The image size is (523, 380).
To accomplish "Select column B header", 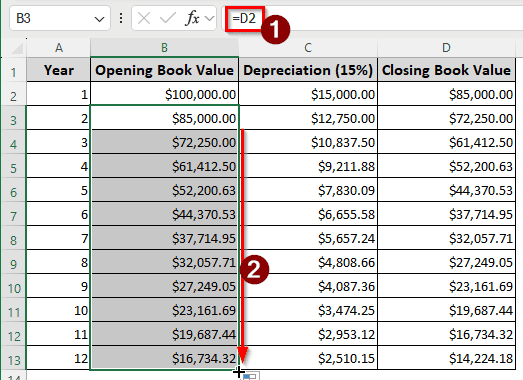I will (x=164, y=48).
